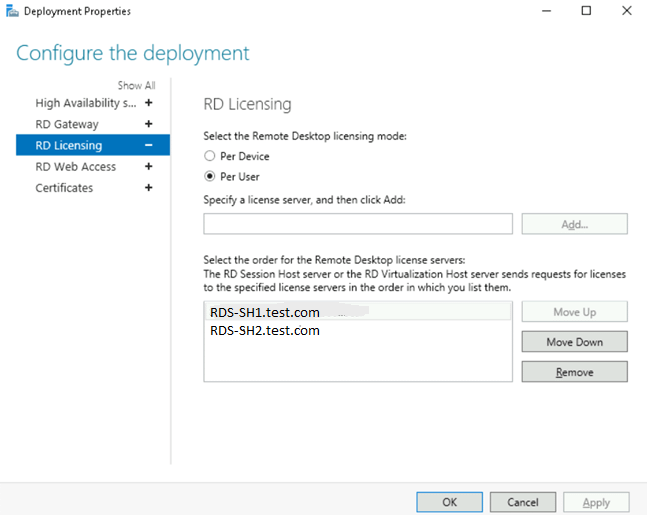The image size is (647, 515).
Task: Select the Per User licensing mode
Action: coord(209,177)
